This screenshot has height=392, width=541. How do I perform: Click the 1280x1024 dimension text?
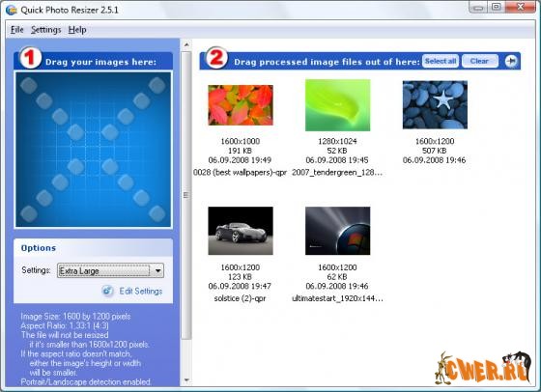click(337, 141)
